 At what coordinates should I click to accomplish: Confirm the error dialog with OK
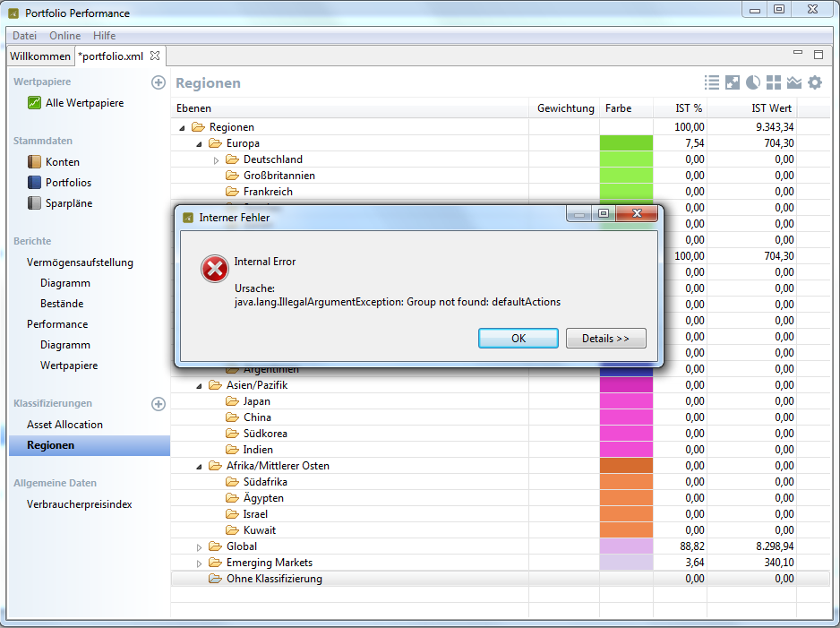coord(518,338)
